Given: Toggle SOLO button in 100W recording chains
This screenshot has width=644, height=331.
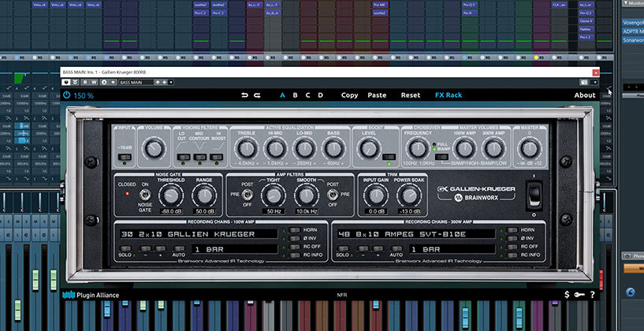Looking at the screenshot, I should (x=125, y=248).
